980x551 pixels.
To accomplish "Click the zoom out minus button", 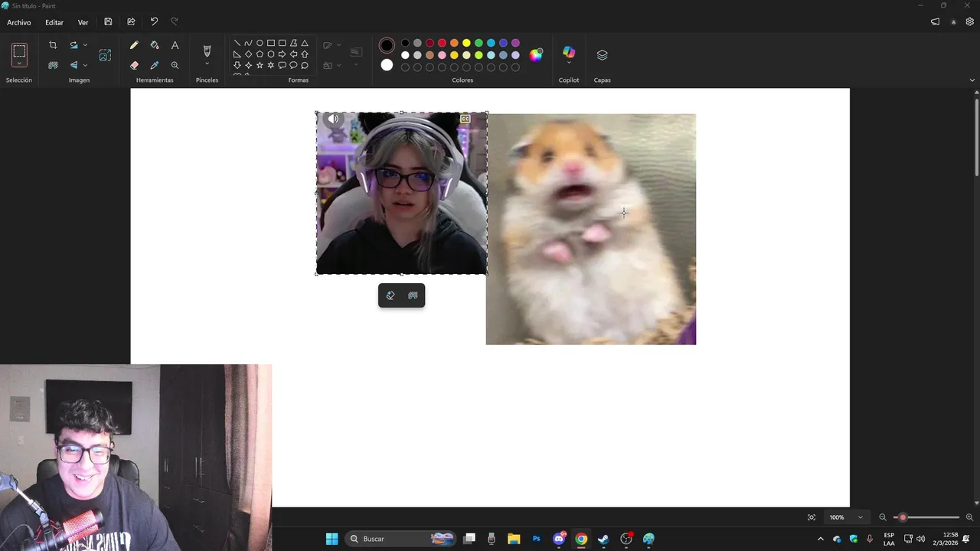I will pos(883,517).
